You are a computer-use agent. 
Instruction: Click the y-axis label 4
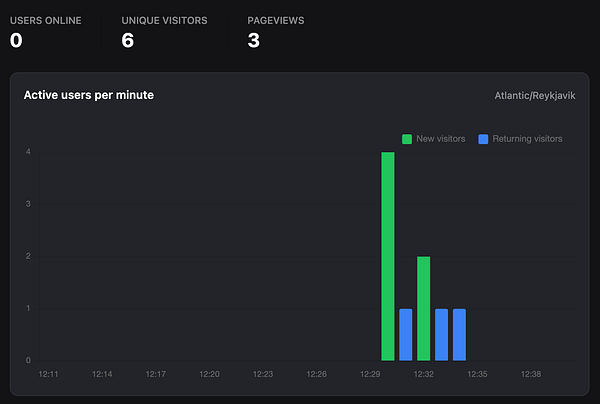[x=28, y=152]
